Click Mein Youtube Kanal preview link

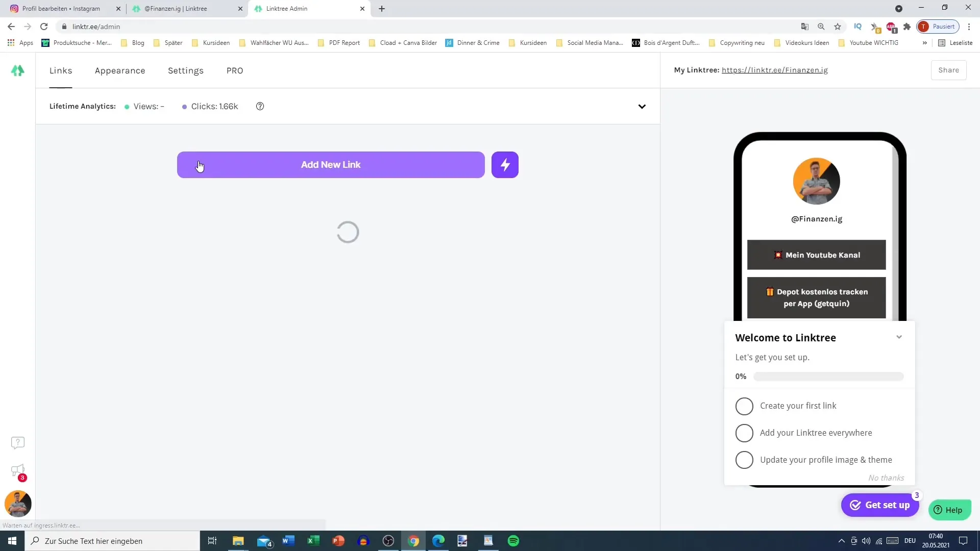[816, 255]
